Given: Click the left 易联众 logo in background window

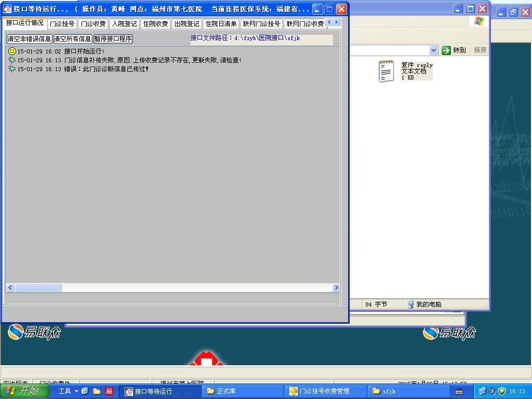Looking at the screenshot, I should [x=35, y=332].
